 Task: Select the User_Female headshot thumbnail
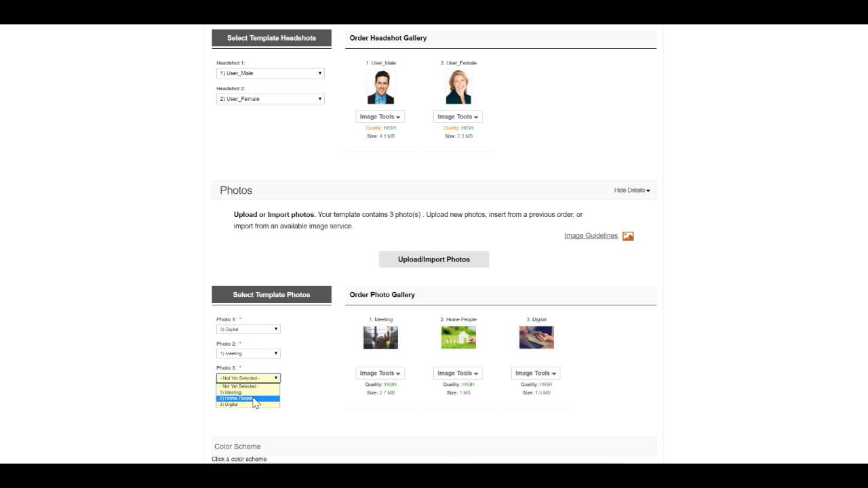pyautogui.click(x=458, y=87)
